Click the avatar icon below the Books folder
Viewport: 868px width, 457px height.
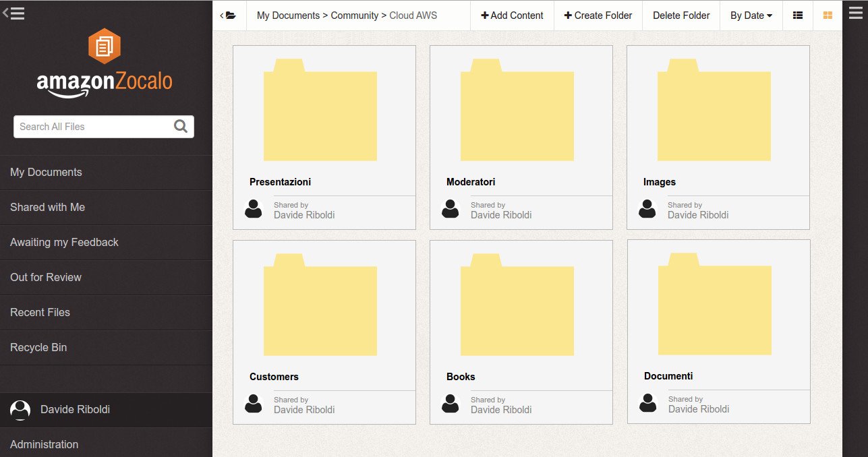451,404
